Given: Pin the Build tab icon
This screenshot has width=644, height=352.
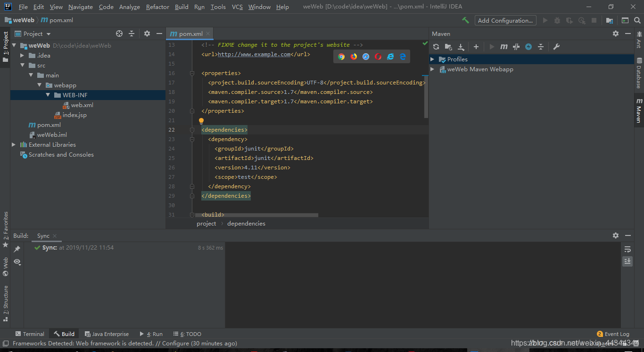Looking at the screenshot, I should [x=17, y=249].
